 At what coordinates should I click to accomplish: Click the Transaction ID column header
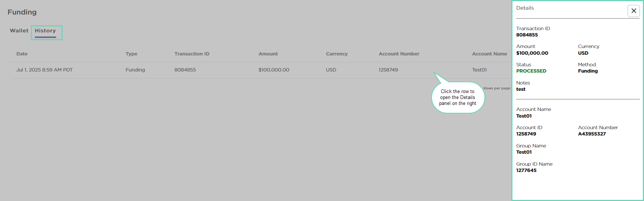(192, 54)
